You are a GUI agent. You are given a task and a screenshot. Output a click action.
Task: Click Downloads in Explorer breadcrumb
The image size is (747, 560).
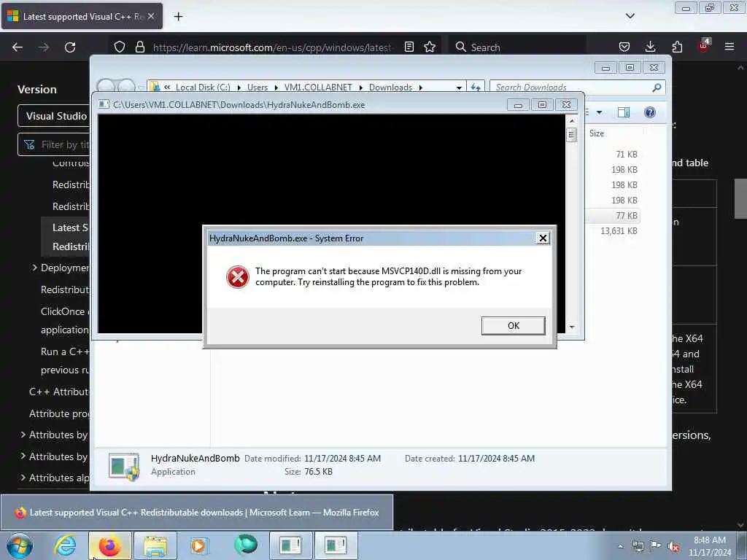[x=391, y=87]
